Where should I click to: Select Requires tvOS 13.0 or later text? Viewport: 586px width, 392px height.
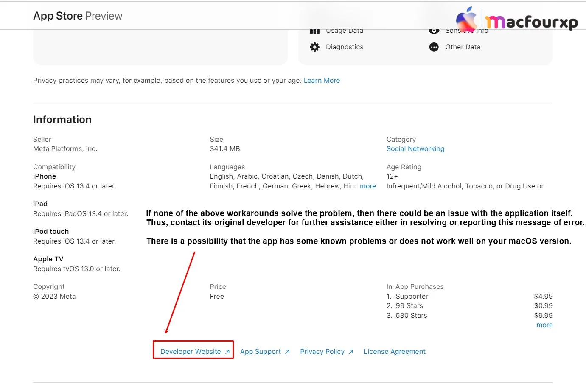(77, 269)
